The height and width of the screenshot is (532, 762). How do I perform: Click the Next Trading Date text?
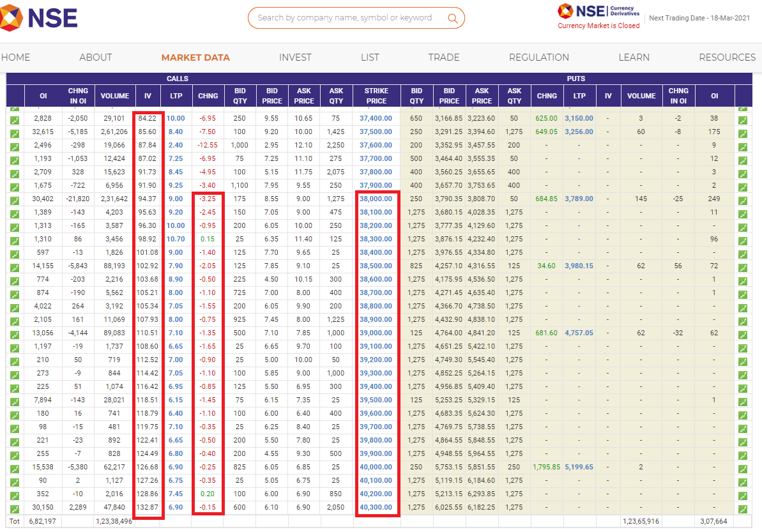pyautogui.click(x=699, y=18)
